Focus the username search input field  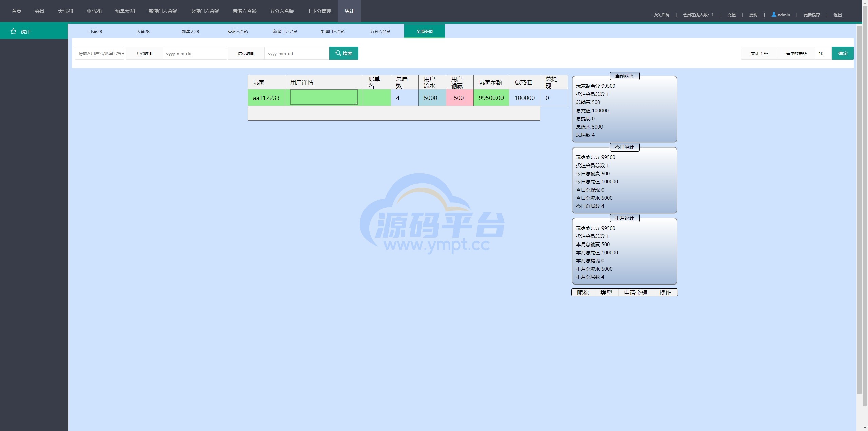100,53
